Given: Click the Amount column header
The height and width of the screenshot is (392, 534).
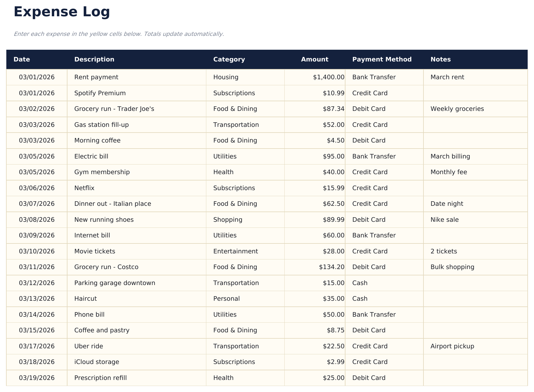Looking at the screenshot, I should pos(314,59).
